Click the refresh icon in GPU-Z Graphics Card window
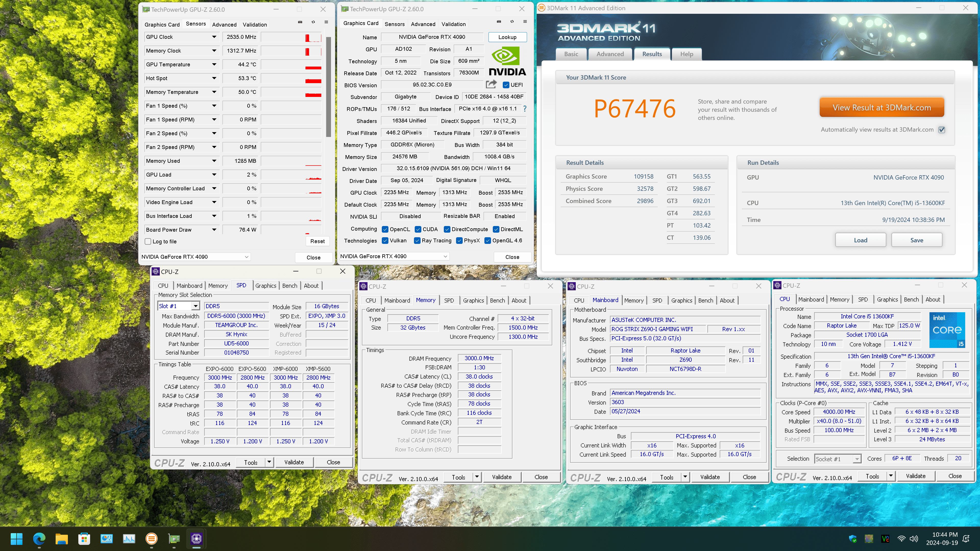Screen dimensions: 980x551 (512, 22)
